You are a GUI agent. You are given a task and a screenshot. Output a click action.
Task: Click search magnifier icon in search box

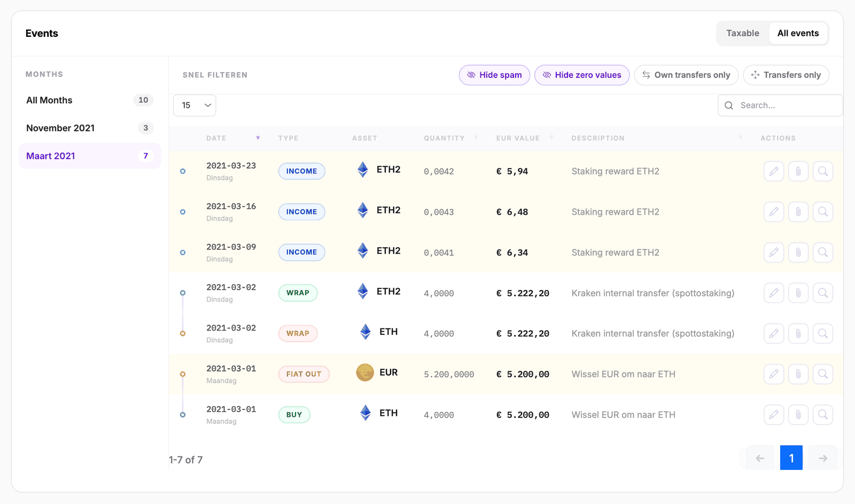coord(729,106)
